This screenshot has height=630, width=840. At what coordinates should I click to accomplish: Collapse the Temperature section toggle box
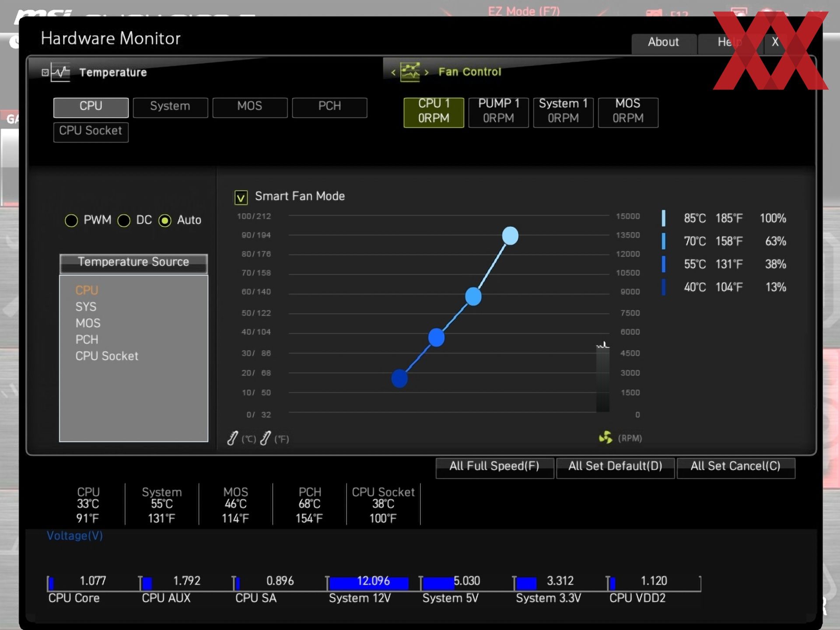45,72
